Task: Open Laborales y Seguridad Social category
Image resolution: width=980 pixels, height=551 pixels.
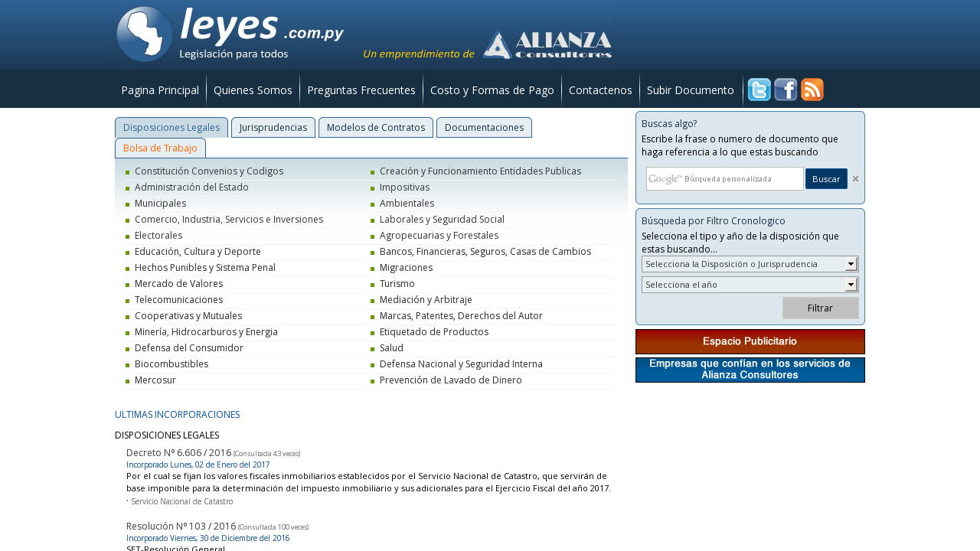Action: point(442,220)
